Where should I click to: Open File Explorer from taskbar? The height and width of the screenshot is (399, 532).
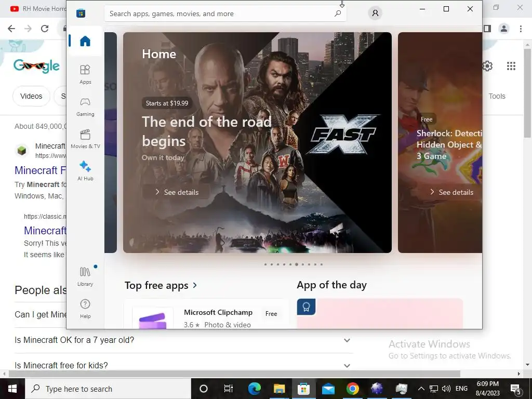[x=279, y=389]
